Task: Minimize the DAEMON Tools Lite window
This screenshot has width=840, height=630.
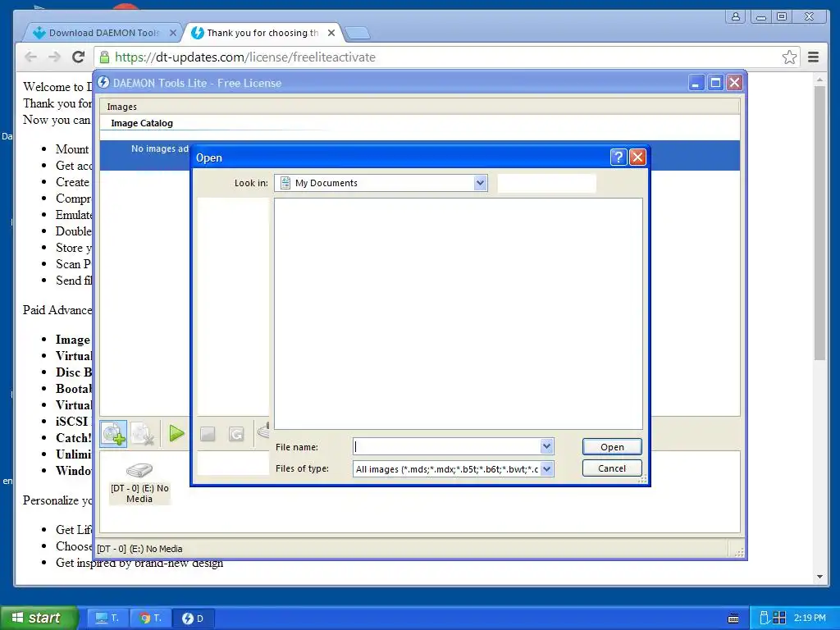Action: pos(696,83)
